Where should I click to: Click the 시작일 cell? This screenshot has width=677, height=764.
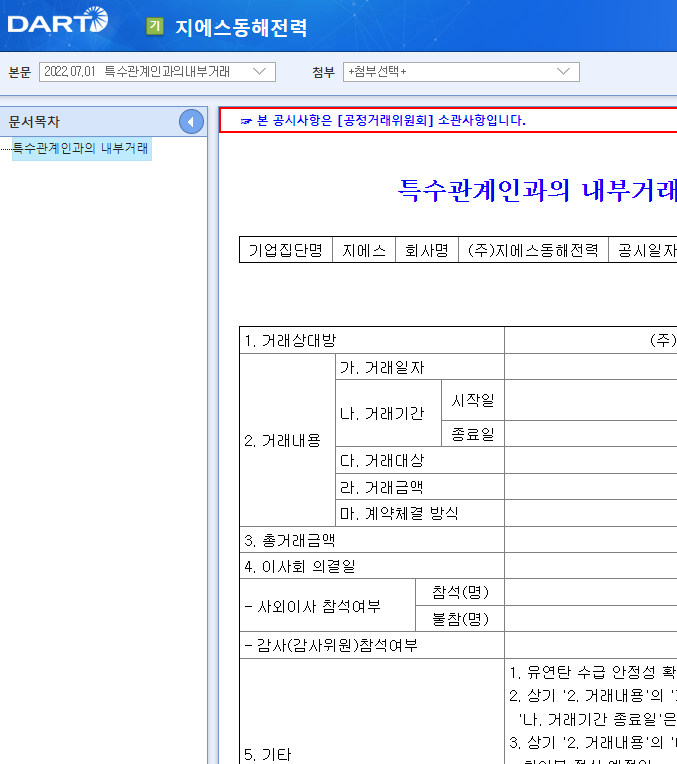click(473, 400)
